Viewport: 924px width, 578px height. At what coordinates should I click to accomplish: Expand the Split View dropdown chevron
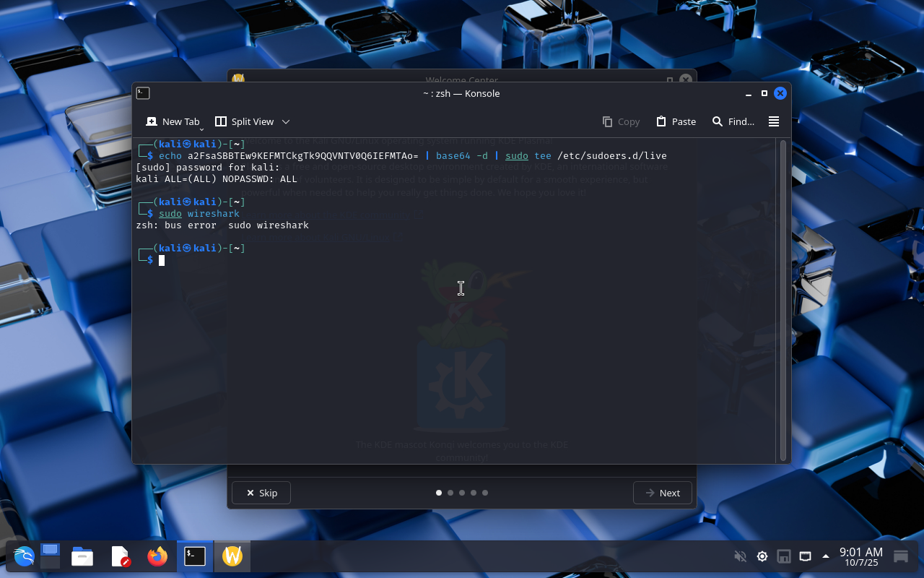pos(286,121)
